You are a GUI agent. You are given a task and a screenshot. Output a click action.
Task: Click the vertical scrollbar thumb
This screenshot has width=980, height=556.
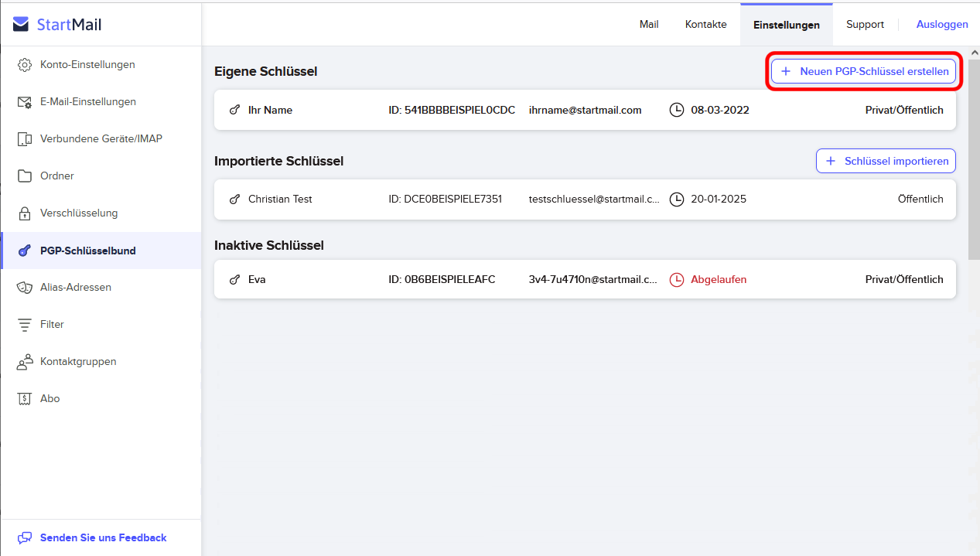point(974,159)
